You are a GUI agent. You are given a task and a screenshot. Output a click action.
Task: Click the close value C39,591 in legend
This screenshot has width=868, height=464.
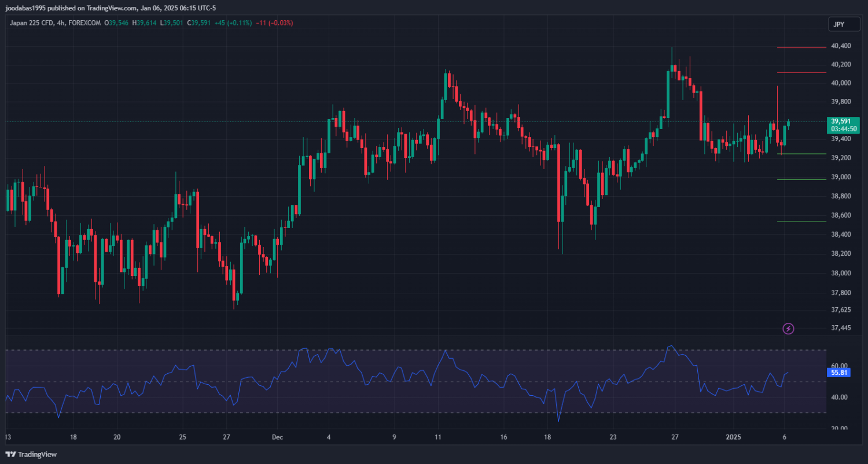[x=198, y=23]
